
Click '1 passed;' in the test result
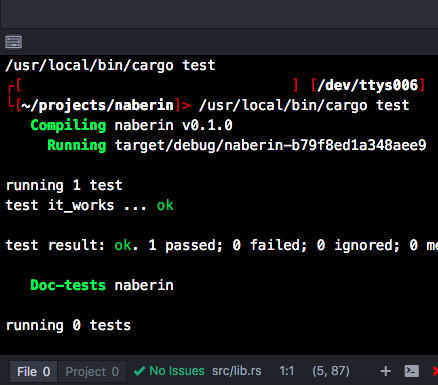click(185, 245)
